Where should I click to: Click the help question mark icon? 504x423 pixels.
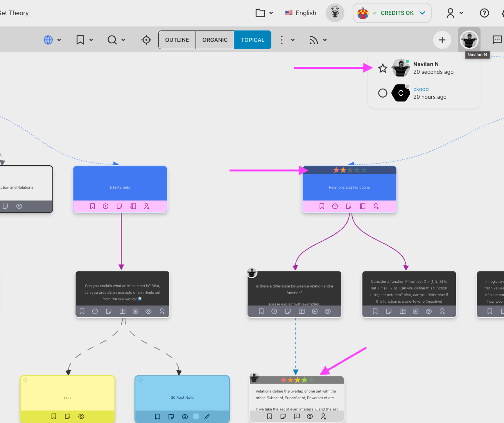click(484, 13)
